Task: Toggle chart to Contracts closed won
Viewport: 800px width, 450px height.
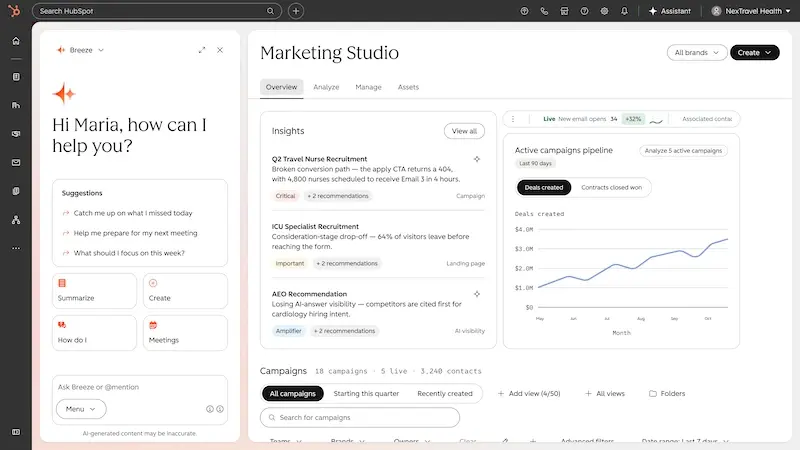Action: [x=611, y=187]
